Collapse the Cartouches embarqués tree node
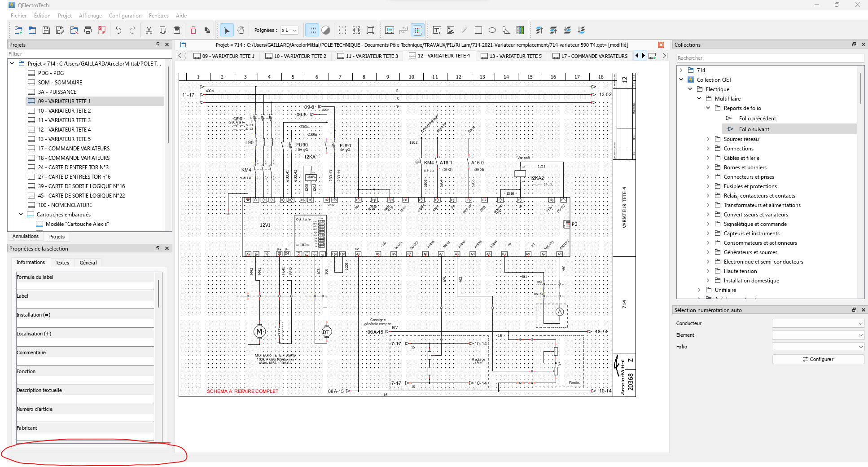This screenshot has width=868, height=467. click(21, 214)
